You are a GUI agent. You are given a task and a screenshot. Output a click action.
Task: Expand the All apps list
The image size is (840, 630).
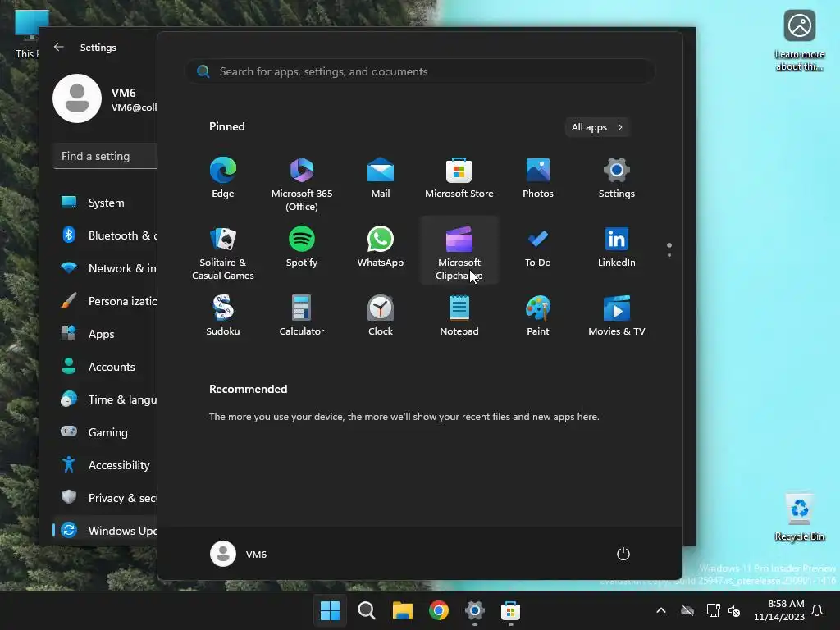tap(597, 127)
